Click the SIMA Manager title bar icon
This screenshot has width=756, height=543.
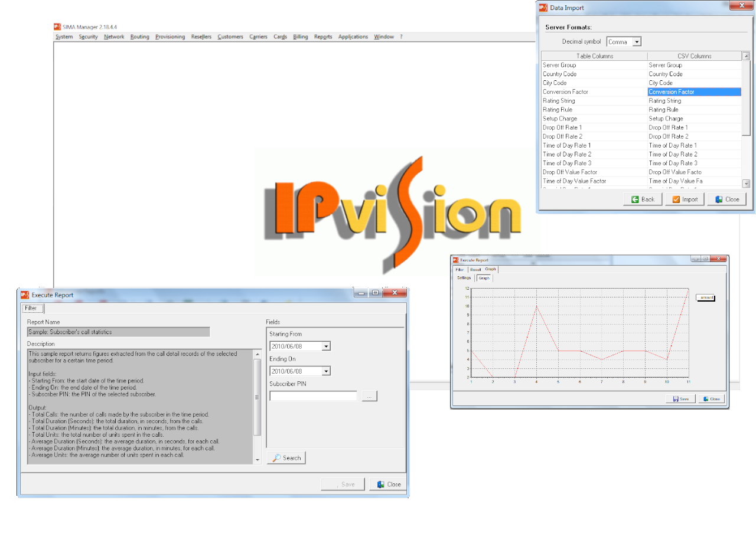point(57,27)
